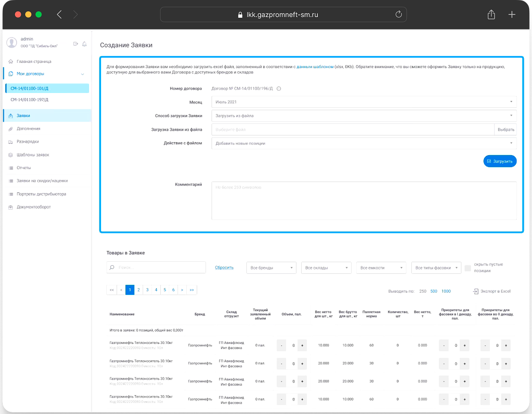The image size is (532, 414).
Task: Go to first page with << button
Action: (112, 290)
